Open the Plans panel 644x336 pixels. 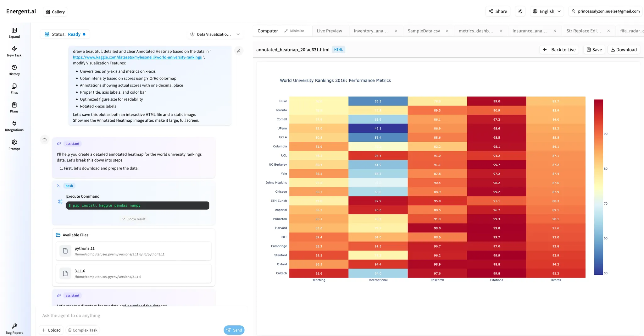pos(14,107)
